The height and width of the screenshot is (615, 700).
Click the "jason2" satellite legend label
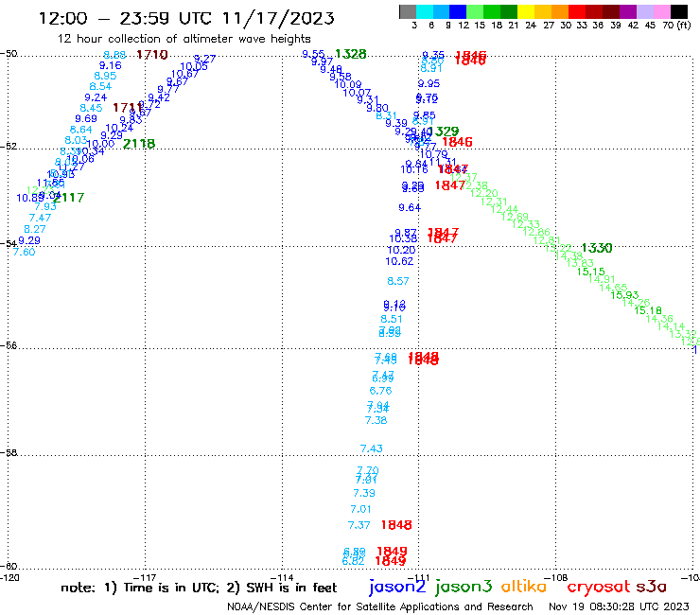397,587
